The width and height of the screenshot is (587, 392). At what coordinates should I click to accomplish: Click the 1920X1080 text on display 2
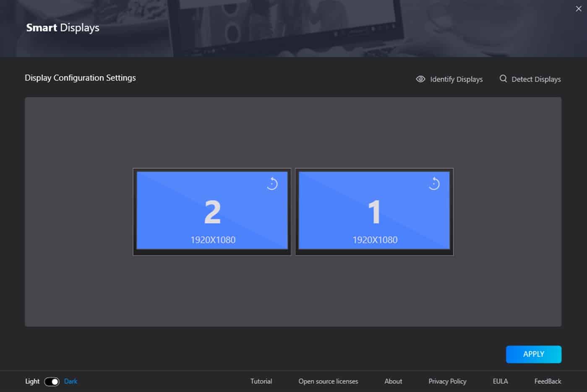[213, 240]
